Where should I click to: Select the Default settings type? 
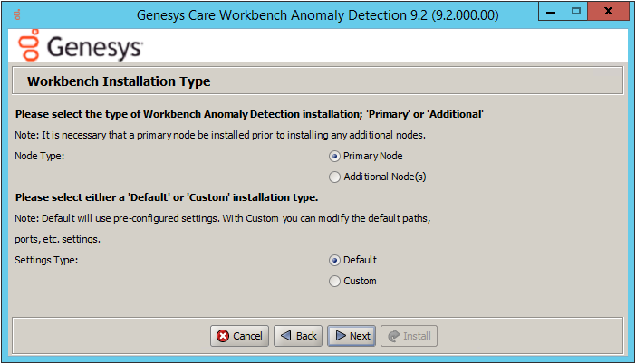coord(334,260)
